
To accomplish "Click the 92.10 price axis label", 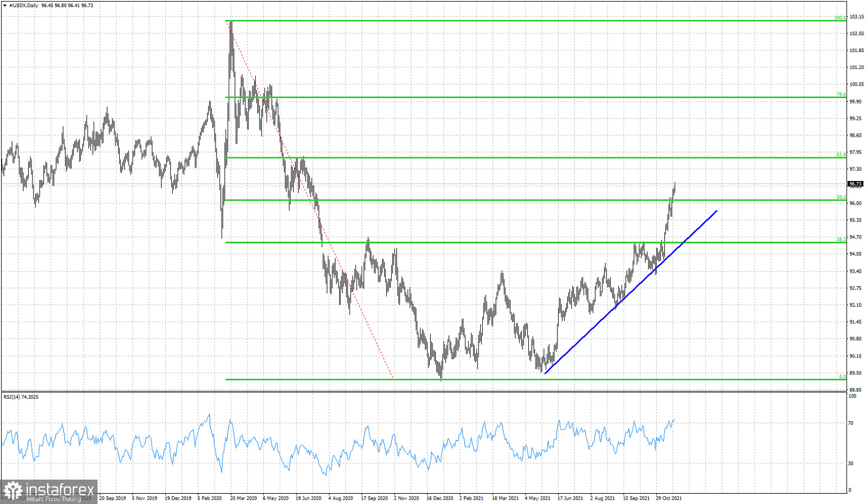I will click(856, 305).
